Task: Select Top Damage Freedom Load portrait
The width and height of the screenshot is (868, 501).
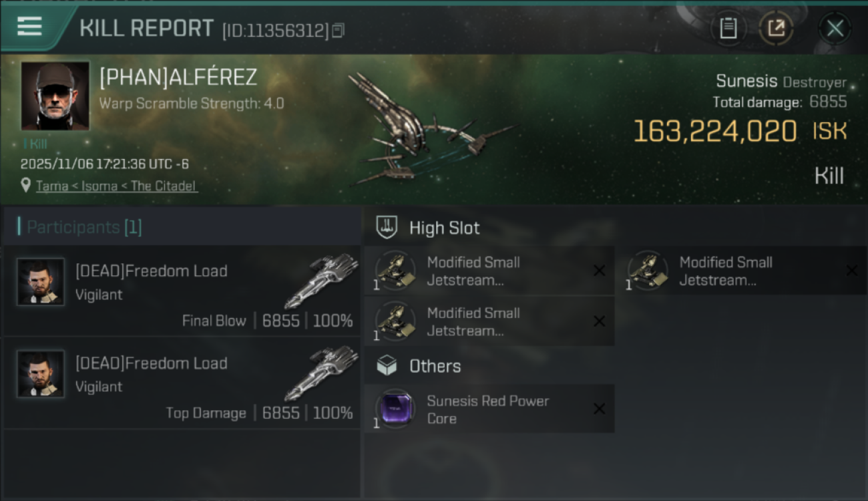Action: tap(41, 374)
